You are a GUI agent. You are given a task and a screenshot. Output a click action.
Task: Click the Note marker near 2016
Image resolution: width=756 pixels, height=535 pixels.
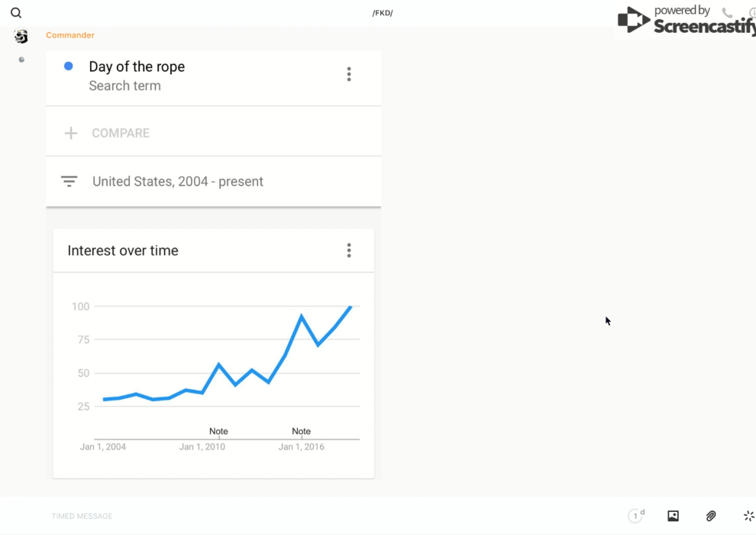coord(301,431)
